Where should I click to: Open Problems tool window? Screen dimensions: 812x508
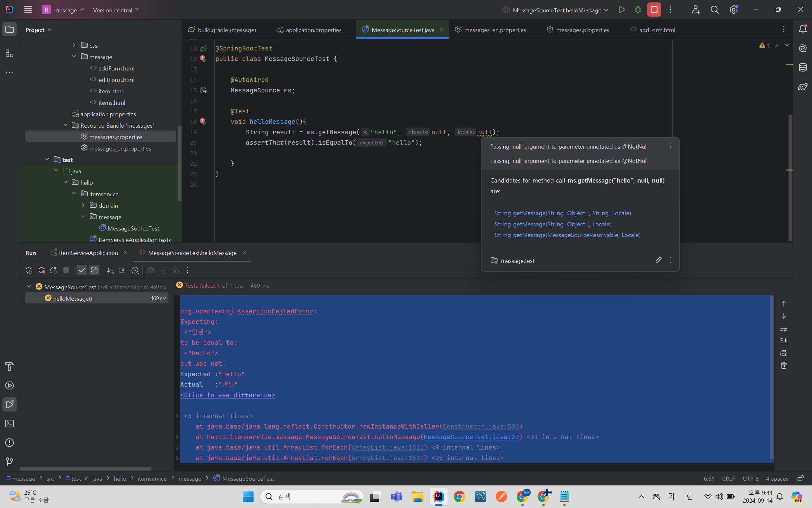[10, 443]
